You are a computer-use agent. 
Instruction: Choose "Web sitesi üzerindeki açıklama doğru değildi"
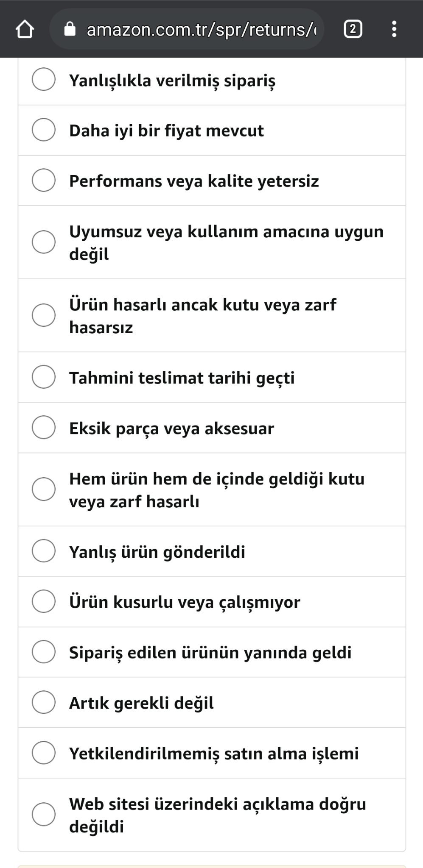coord(44,814)
